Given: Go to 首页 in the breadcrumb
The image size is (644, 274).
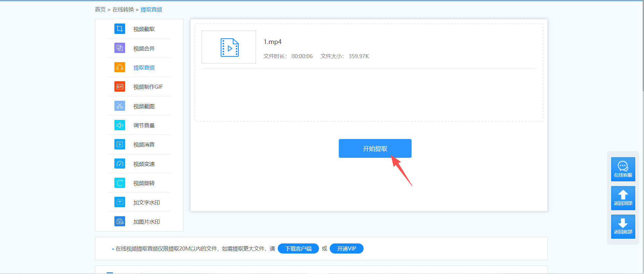Looking at the screenshot, I should [100, 9].
